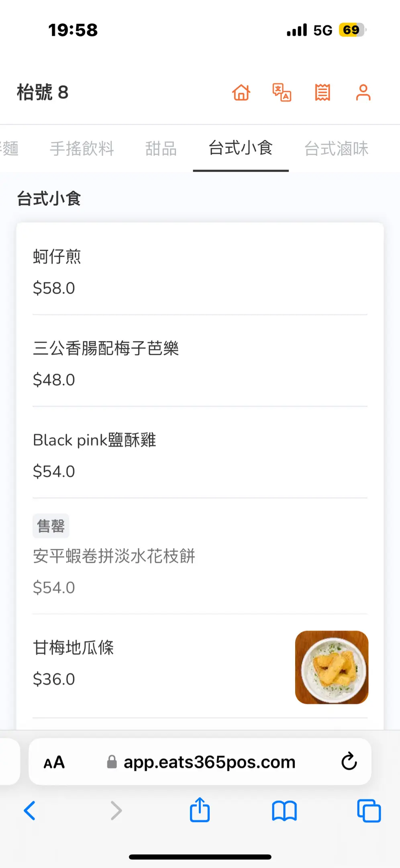Tap the 甘梅地瓜條 food thumbnail
400x868 pixels.
pos(332,667)
